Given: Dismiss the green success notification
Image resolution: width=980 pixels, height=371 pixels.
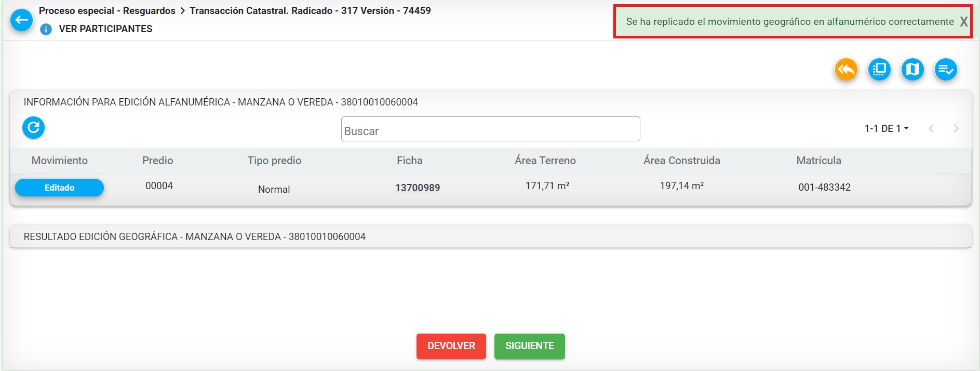Looking at the screenshot, I should 963,22.
